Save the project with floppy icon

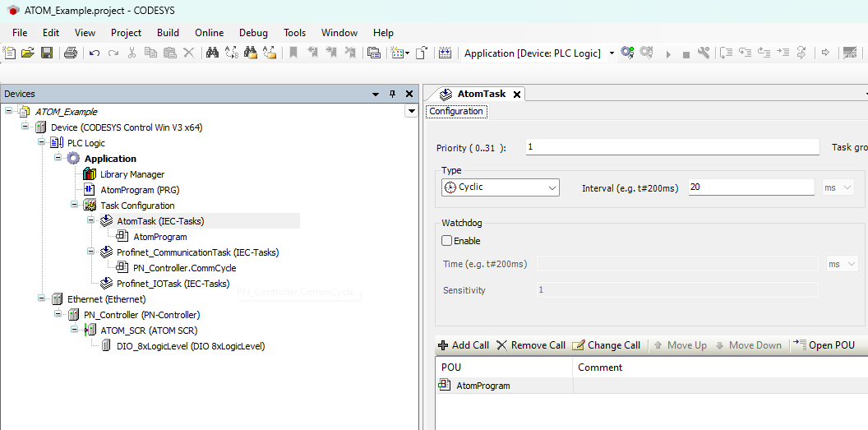coord(47,53)
